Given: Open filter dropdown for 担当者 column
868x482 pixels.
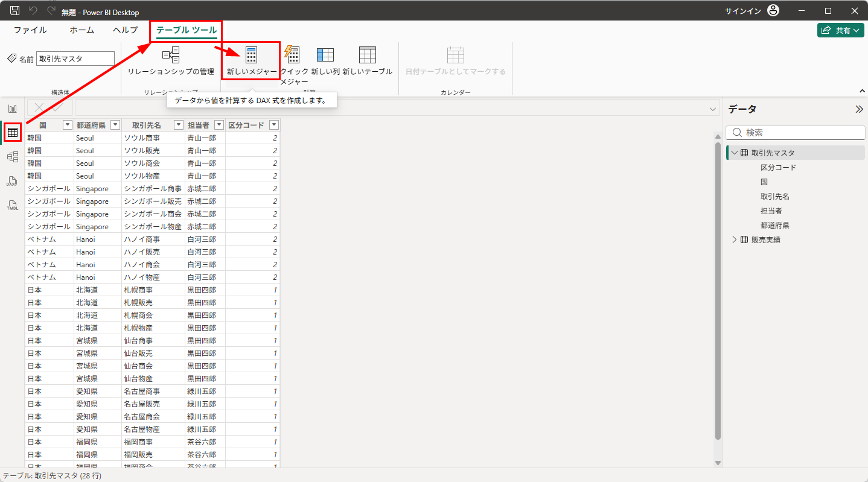Looking at the screenshot, I should tap(219, 125).
